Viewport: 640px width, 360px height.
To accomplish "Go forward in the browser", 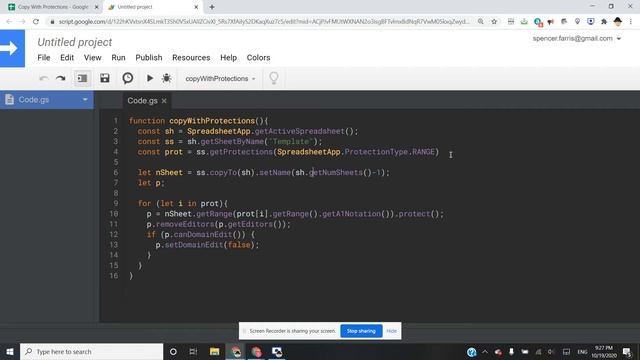I will [22, 22].
